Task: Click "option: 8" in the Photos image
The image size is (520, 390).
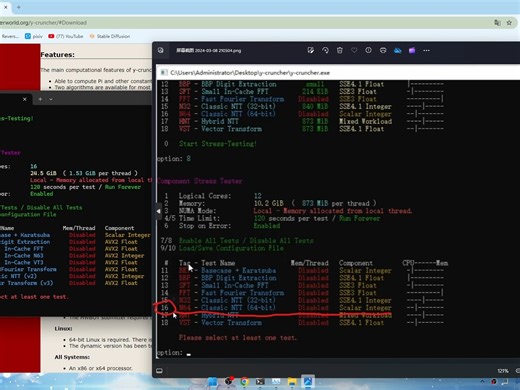Action: coord(174,159)
